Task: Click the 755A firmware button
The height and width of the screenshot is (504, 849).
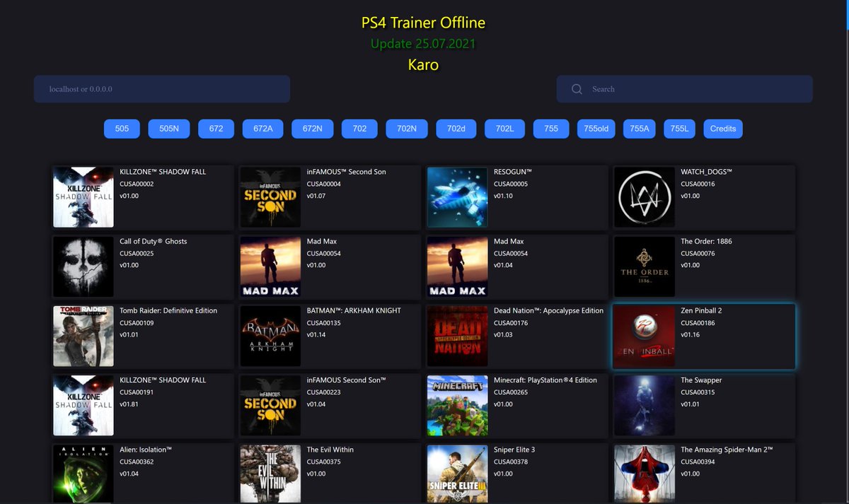Action: [x=639, y=129]
